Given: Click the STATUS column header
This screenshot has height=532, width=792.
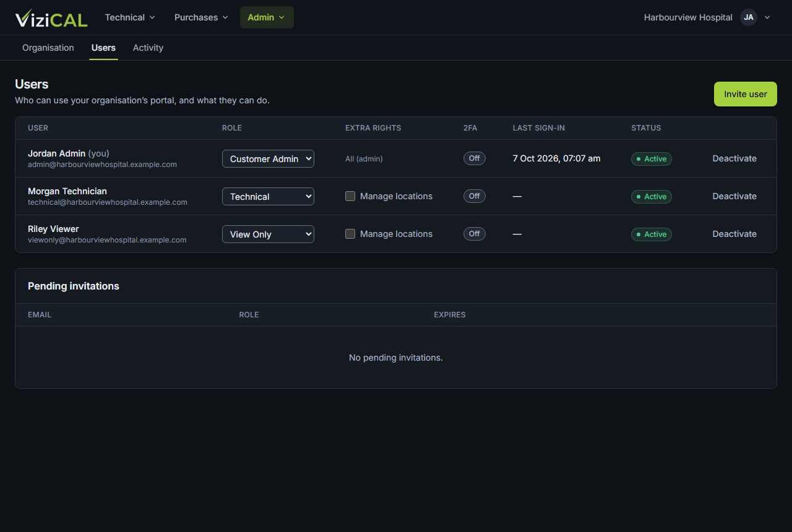Looking at the screenshot, I should tap(646, 128).
